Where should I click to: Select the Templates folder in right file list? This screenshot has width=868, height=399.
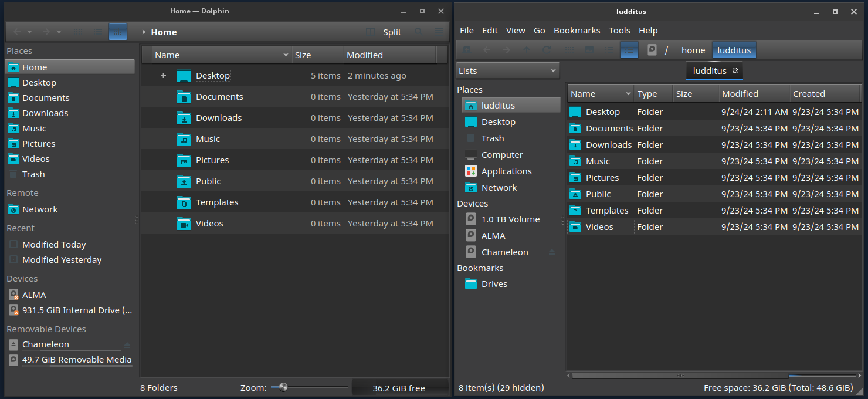[606, 211]
